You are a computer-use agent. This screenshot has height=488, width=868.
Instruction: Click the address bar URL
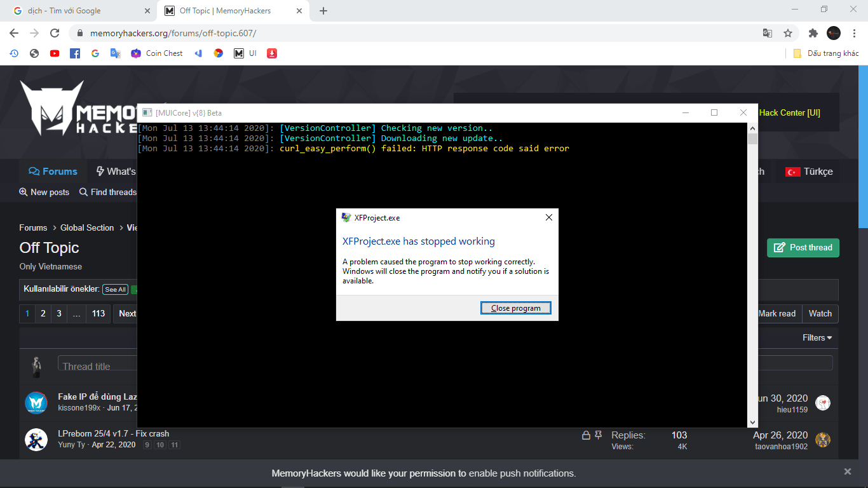tap(173, 33)
